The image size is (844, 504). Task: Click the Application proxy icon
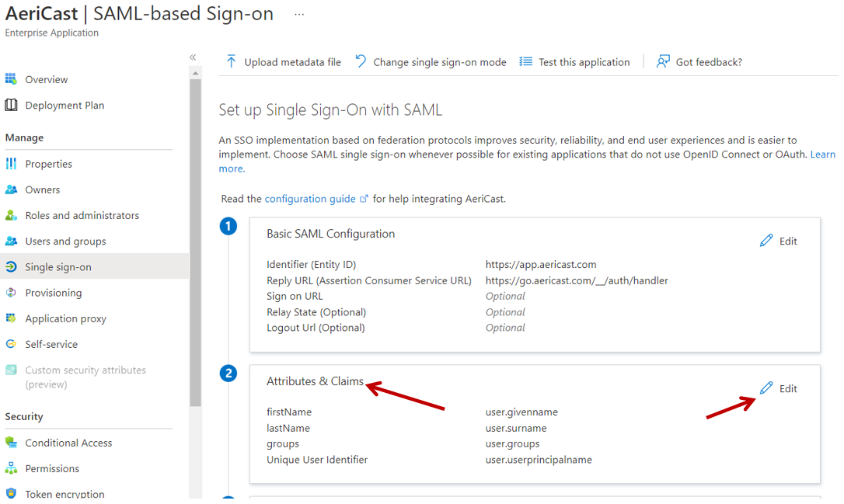pos(11,318)
